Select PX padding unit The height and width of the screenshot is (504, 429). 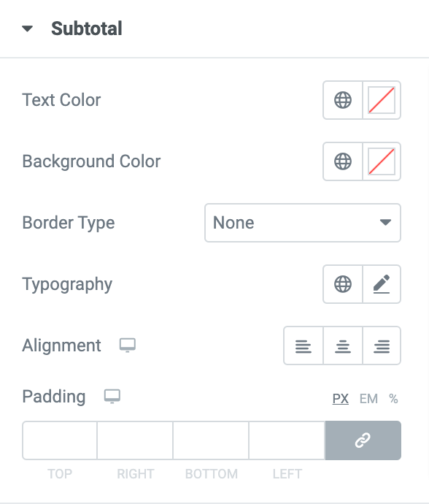341,399
